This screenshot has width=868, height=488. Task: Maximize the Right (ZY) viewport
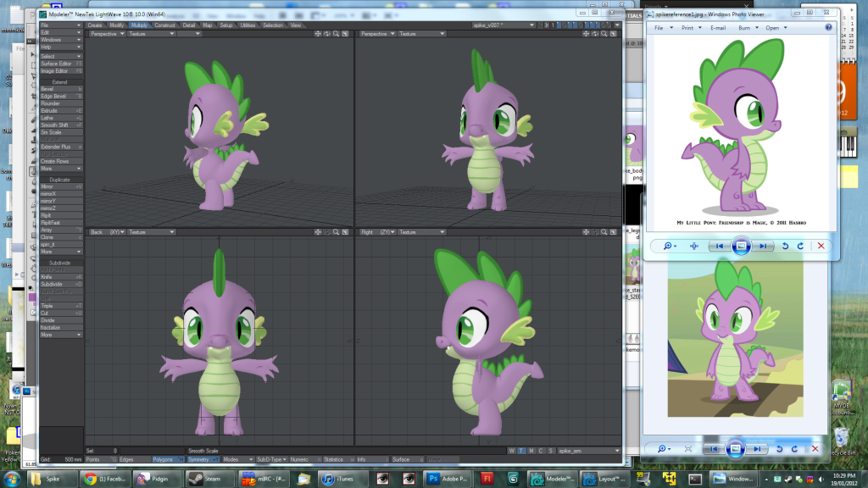coord(614,232)
